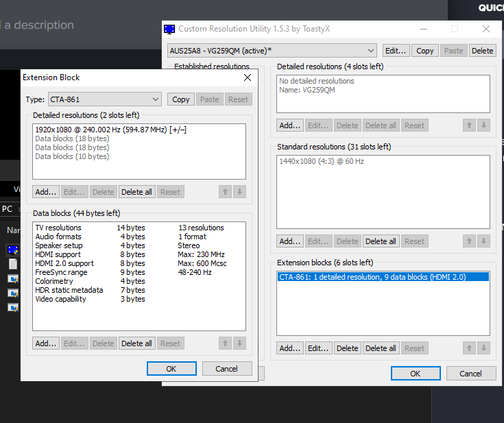Screen dimensions: 504x423
Task: Click Delete all under the Data blocks list
Action: coord(136,343)
